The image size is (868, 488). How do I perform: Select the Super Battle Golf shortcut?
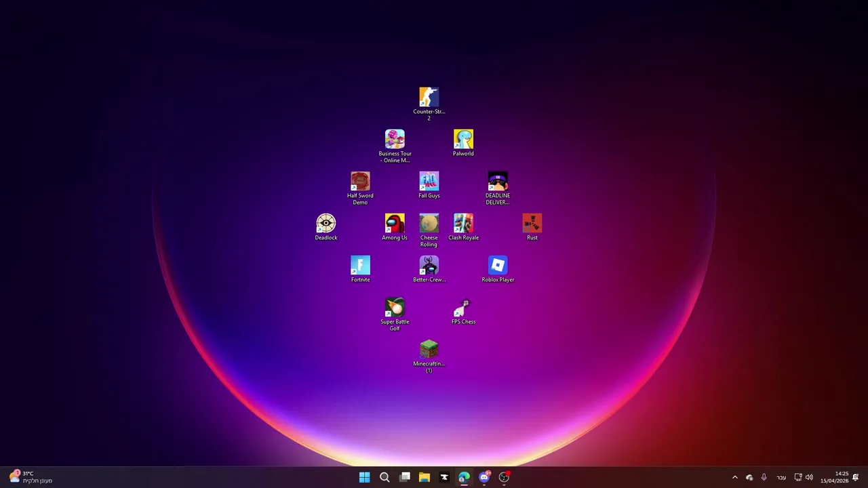[x=395, y=314]
